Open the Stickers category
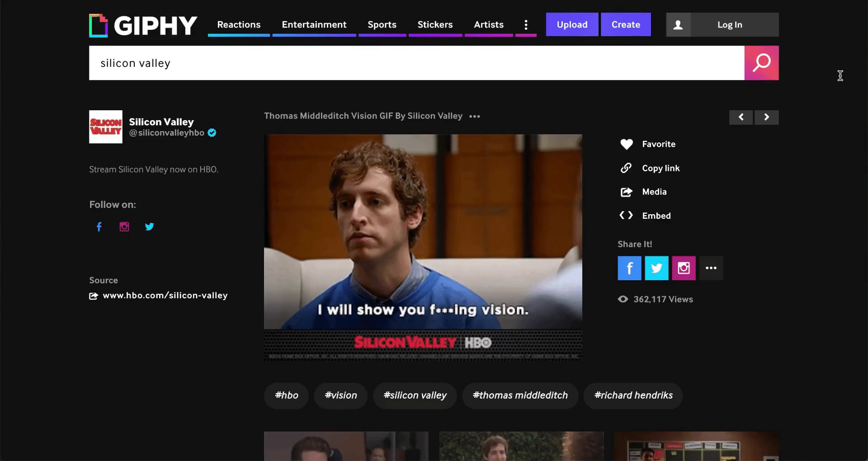 click(x=435, y=24)
